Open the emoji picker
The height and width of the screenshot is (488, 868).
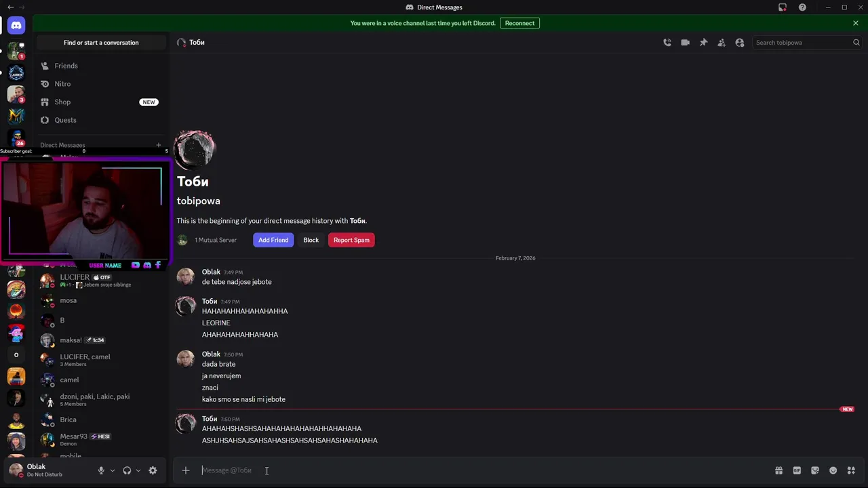coord(833,470)
